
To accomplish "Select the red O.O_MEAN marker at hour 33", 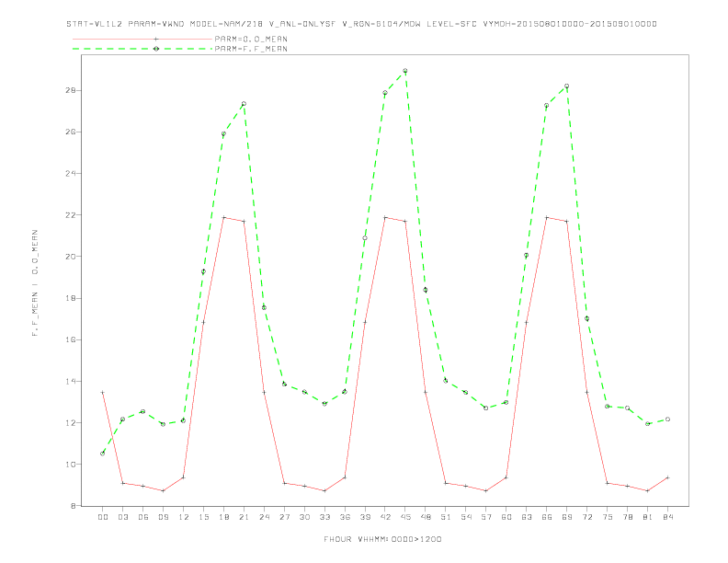I will tap(324, 490).
